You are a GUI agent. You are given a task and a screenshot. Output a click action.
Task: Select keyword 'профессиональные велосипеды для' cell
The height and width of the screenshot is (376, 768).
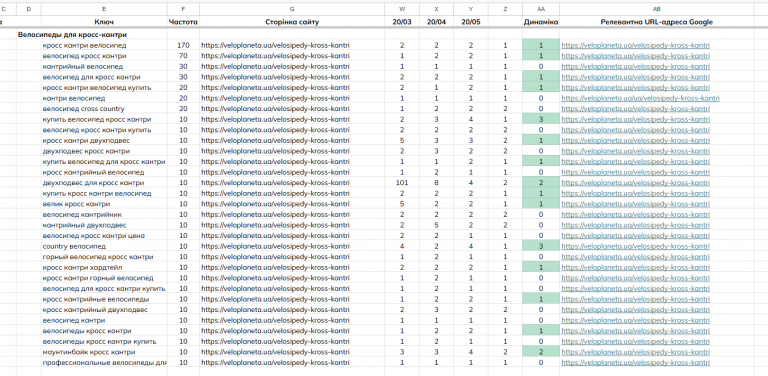pos(104,363)
